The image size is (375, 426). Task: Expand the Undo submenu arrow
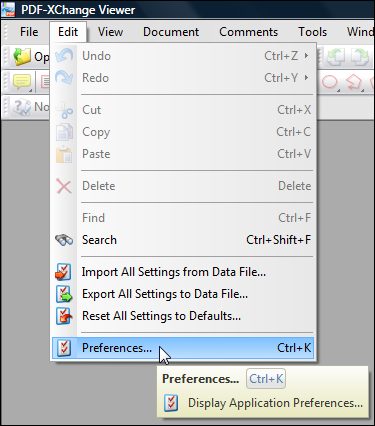tap(306, 56)
